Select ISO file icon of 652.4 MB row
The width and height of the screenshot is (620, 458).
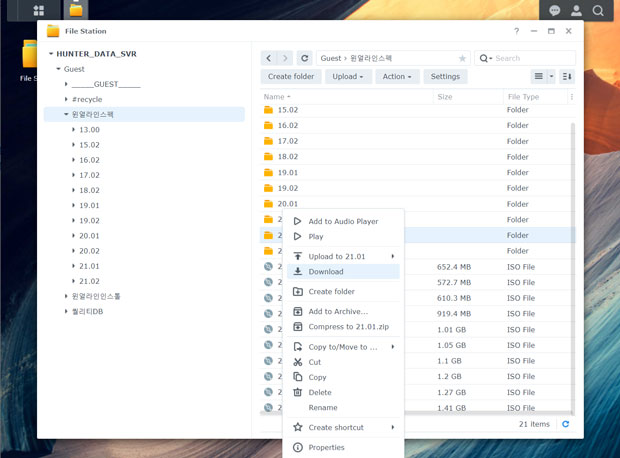coord(268,267)
